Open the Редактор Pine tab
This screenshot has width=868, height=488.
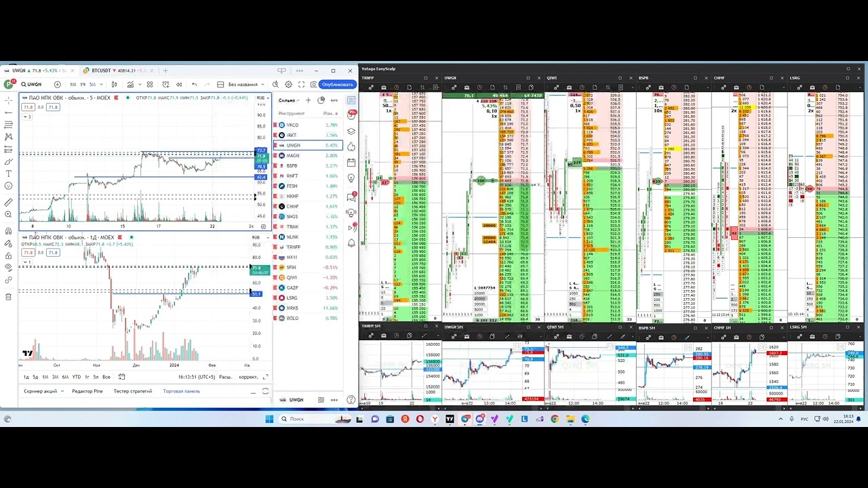[x=87, y=391]
